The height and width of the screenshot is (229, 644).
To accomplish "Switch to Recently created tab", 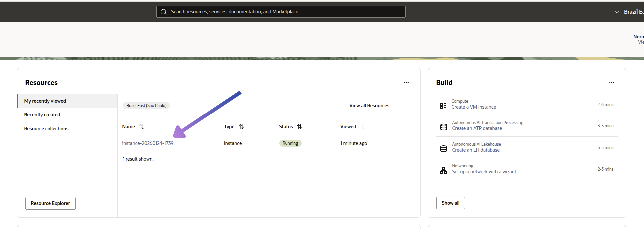I will coord(42,115).
